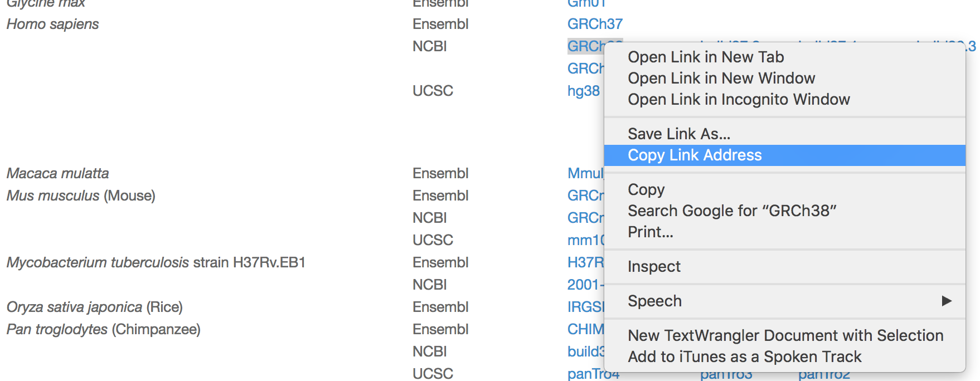
Task: Choose Save Link As from the menu
Action: (678, 134)
